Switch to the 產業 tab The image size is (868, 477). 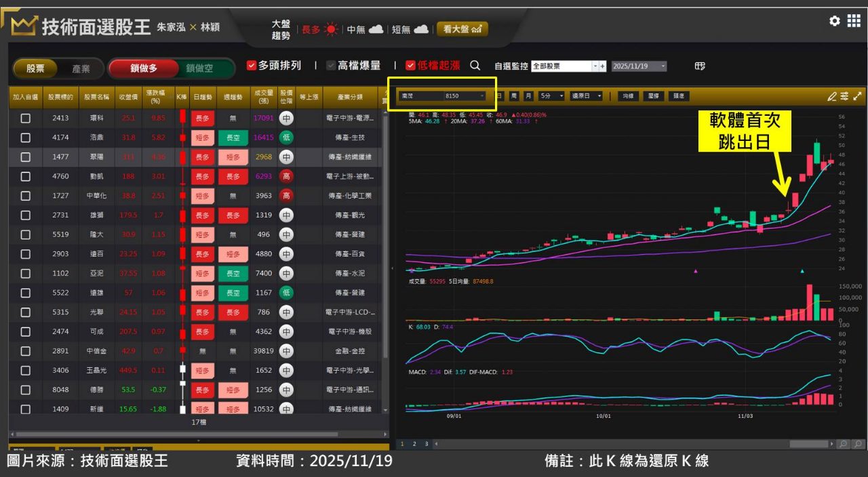click(81, 68)
